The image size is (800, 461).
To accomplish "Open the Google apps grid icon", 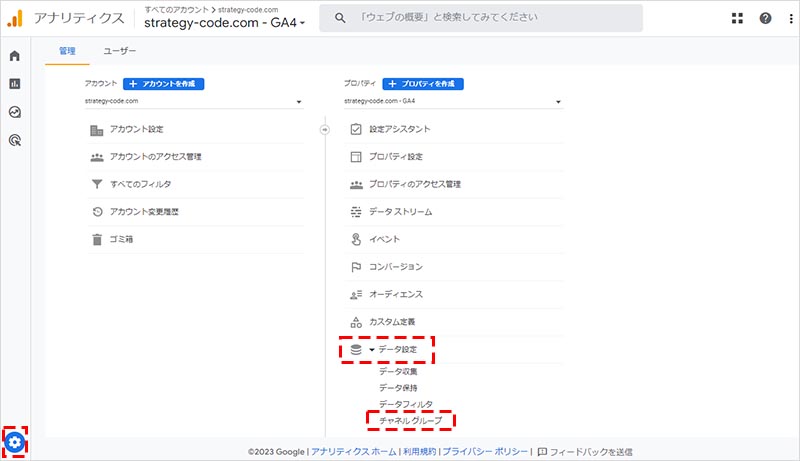I will (738, 18).
